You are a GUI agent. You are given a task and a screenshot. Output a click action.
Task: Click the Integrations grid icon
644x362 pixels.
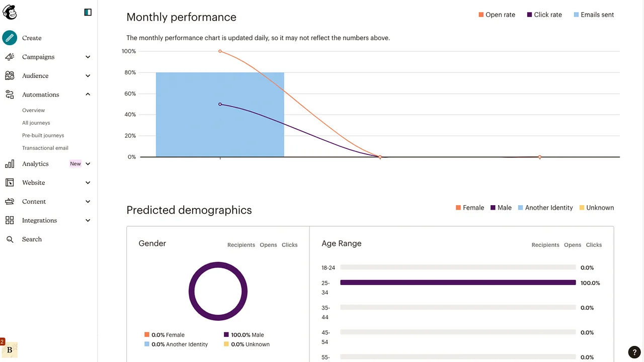click(x=10, y=220)
